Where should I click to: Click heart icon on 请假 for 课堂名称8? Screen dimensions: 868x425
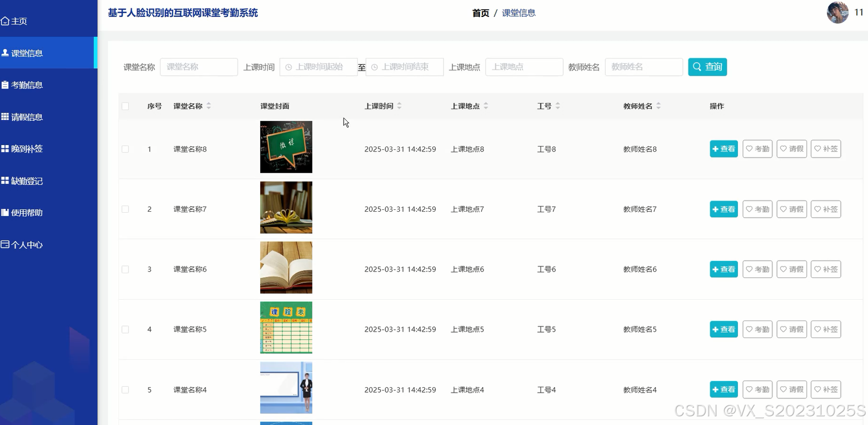tap(783, 149)
